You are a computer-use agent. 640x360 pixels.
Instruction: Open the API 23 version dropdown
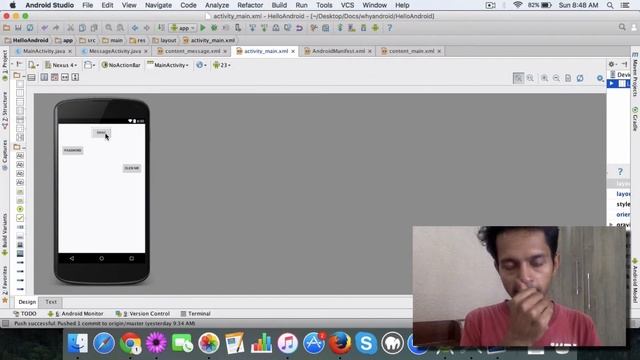222,65
